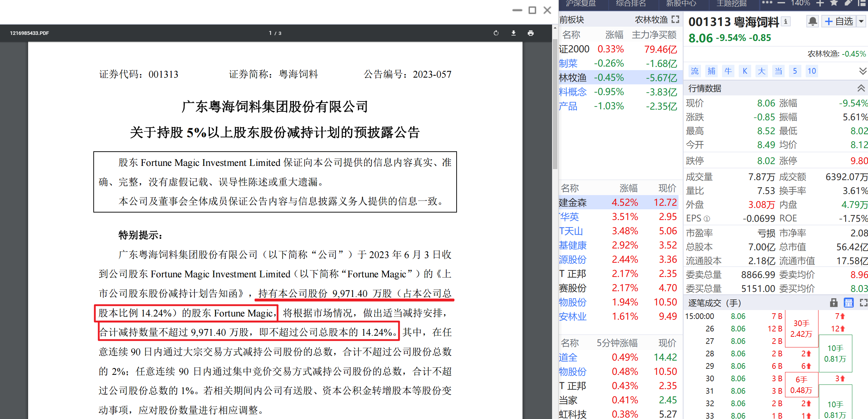Viewport: 868px width, 419px height.
Task: Toggle the 量 display mode in 逐笔成交
Action: [x=849, y=303]
